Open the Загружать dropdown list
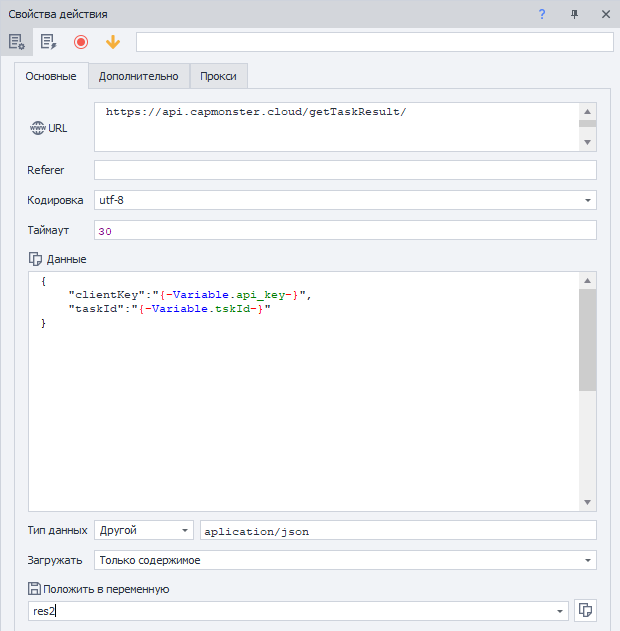 pyautogui.click(x=587, y=560)
